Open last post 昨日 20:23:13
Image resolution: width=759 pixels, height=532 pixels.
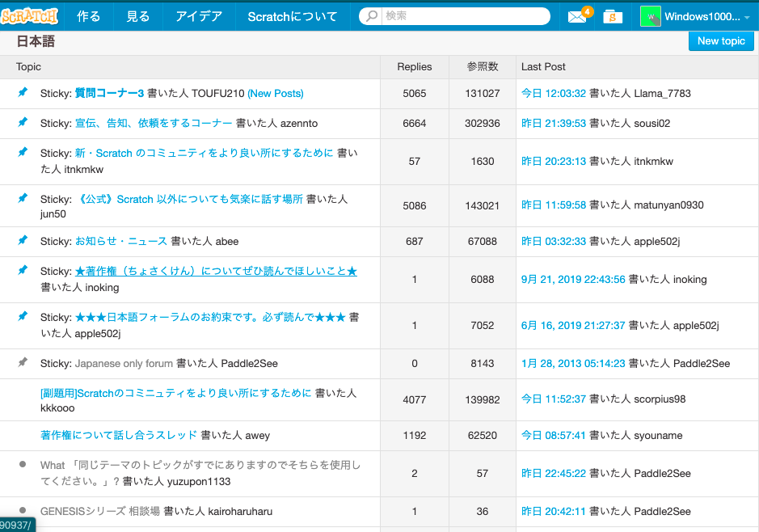(553, 162)
